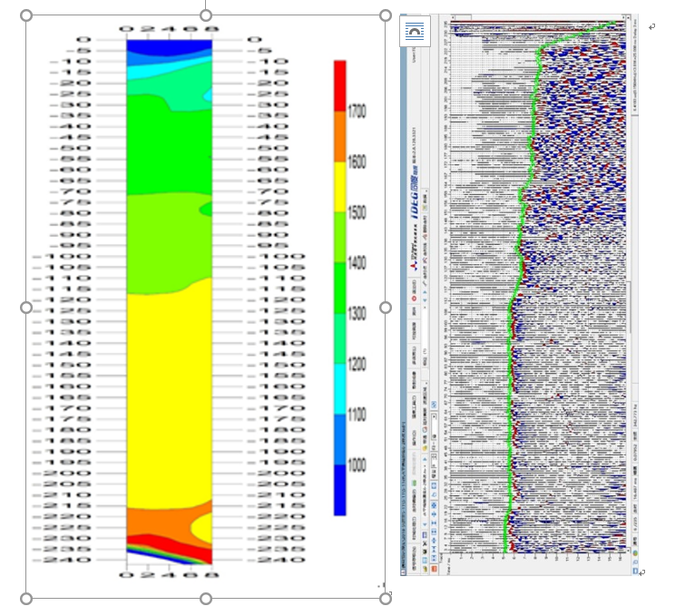Click the right-middle sizing handle
This screenshot has height=616, width=675.
386,308
